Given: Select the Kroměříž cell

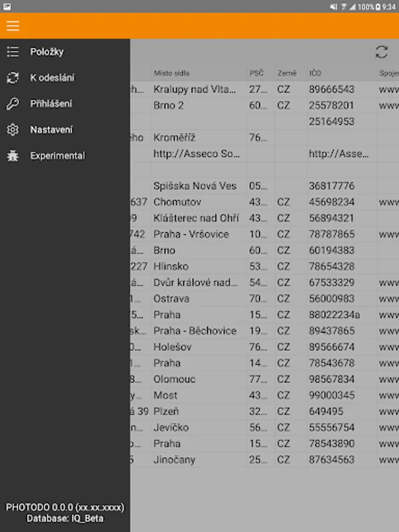Looking at the screenshot, I should pos(200,138).
